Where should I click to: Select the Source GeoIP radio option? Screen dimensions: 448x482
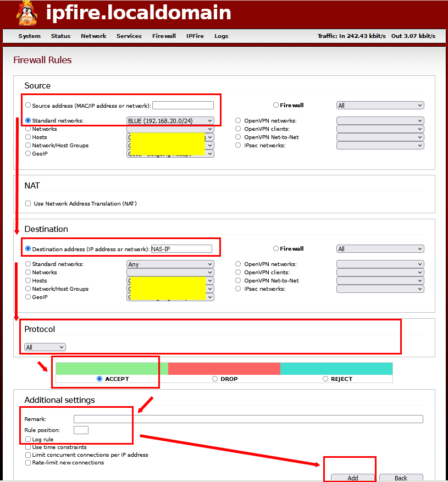(28, 153)
